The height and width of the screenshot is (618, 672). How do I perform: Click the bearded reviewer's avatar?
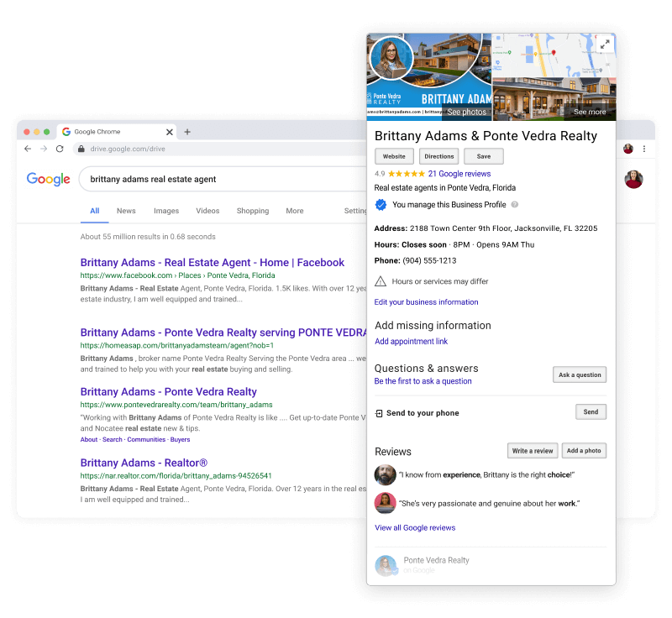coord(386,474)
